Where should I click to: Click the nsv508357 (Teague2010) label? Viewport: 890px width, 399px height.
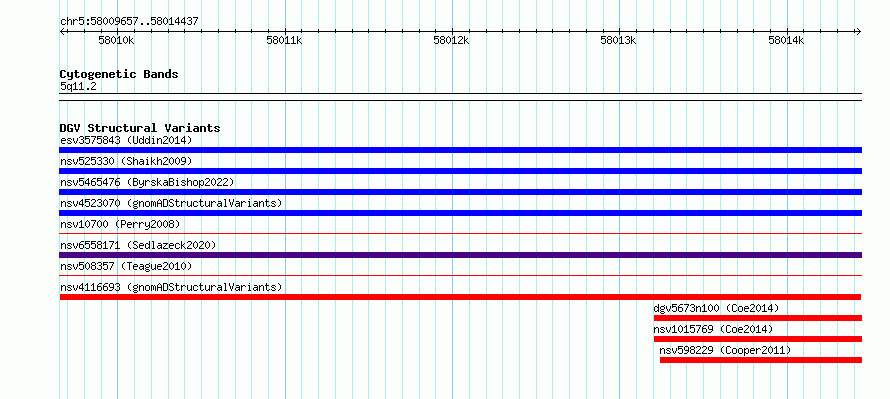click(126, 266)
